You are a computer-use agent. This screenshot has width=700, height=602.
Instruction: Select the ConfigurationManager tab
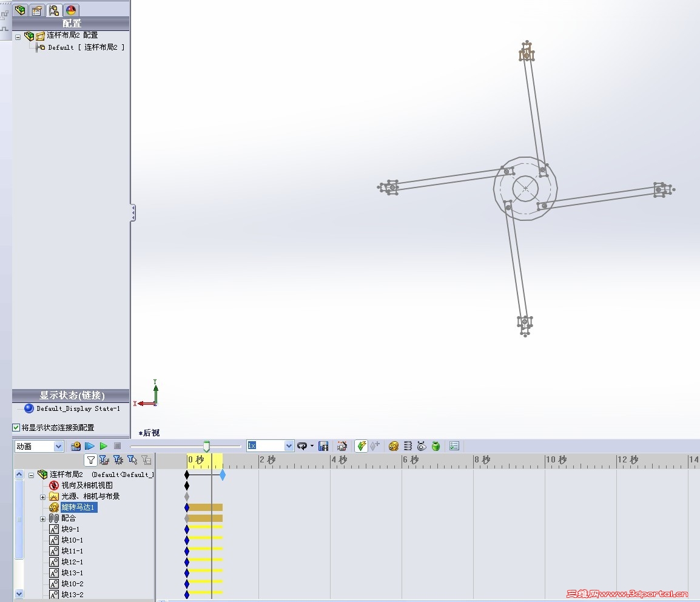(x=55, y=10)
